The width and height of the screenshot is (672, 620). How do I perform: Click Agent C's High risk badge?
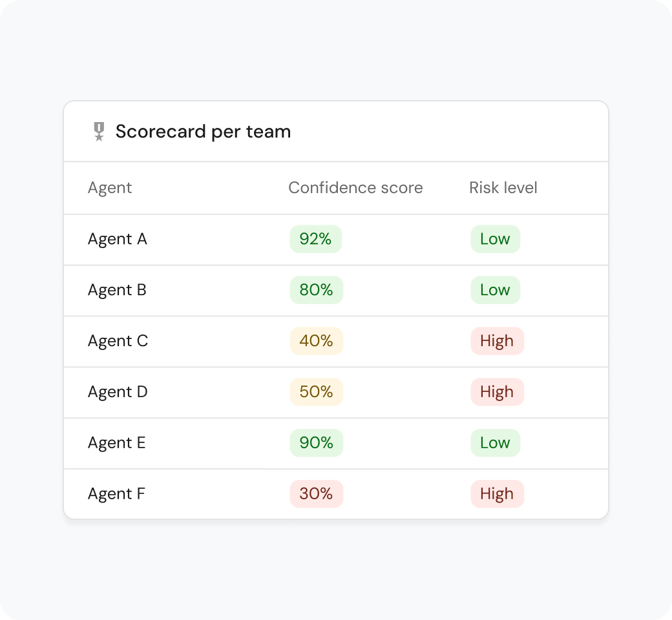coord(497,341)
